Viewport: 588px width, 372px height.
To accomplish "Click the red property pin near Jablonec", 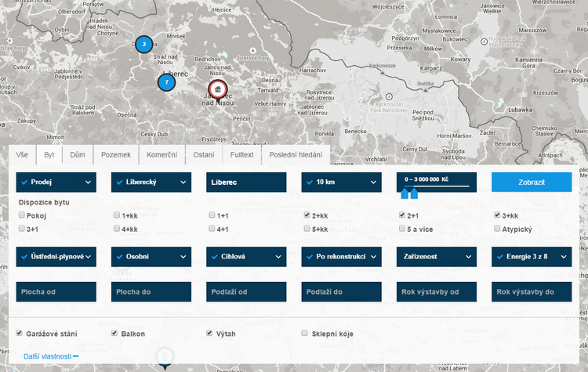I will pyautogui.click(x=217, y=89).
